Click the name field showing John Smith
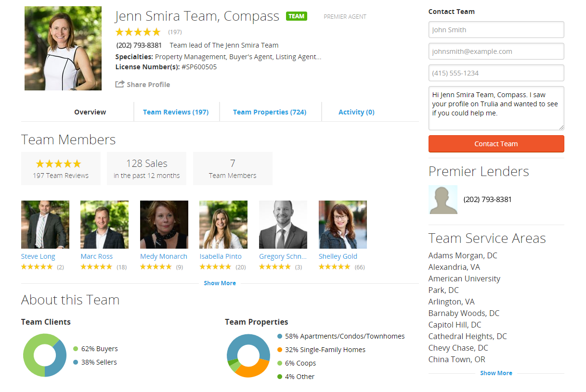 coord(496,30)
